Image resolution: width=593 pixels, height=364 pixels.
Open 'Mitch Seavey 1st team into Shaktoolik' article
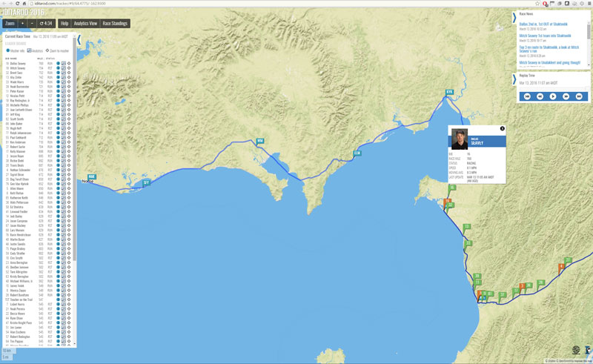click(x=544, y=36)
